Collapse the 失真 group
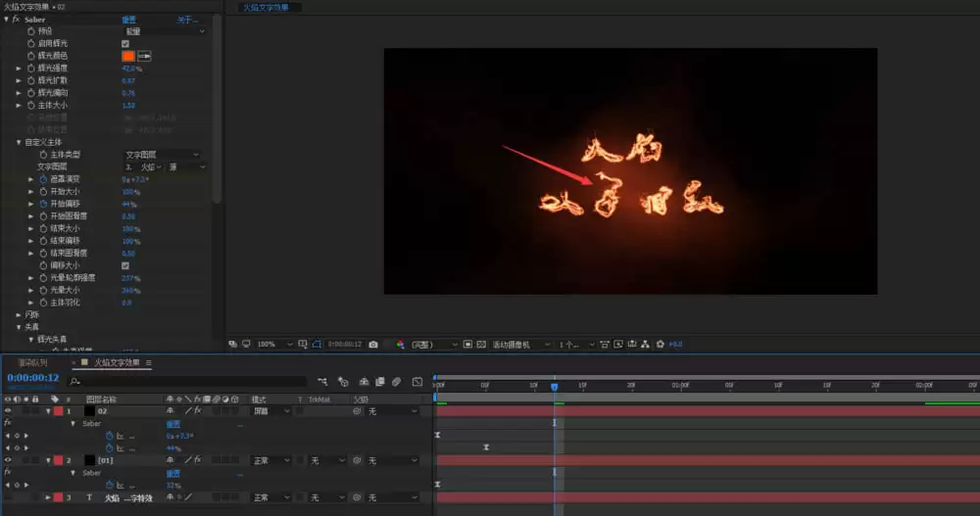Screen dimensions: 980x516 tap(19, 327)
